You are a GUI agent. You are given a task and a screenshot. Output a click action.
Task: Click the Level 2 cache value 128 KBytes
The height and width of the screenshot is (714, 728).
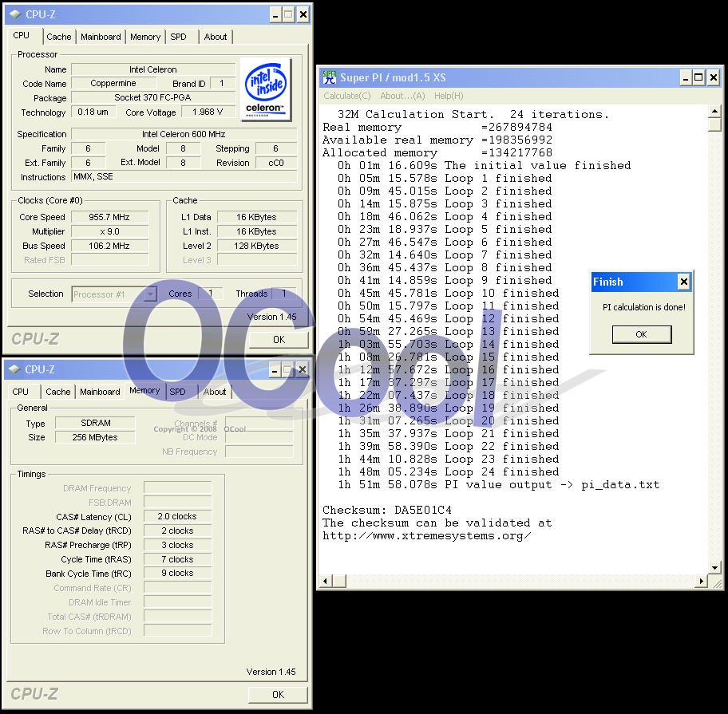(257, 246)
